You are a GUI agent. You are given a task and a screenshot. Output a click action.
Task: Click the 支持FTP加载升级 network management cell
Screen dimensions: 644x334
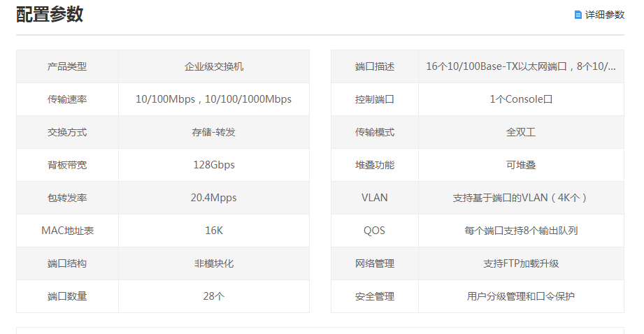(x=521, y=263)
